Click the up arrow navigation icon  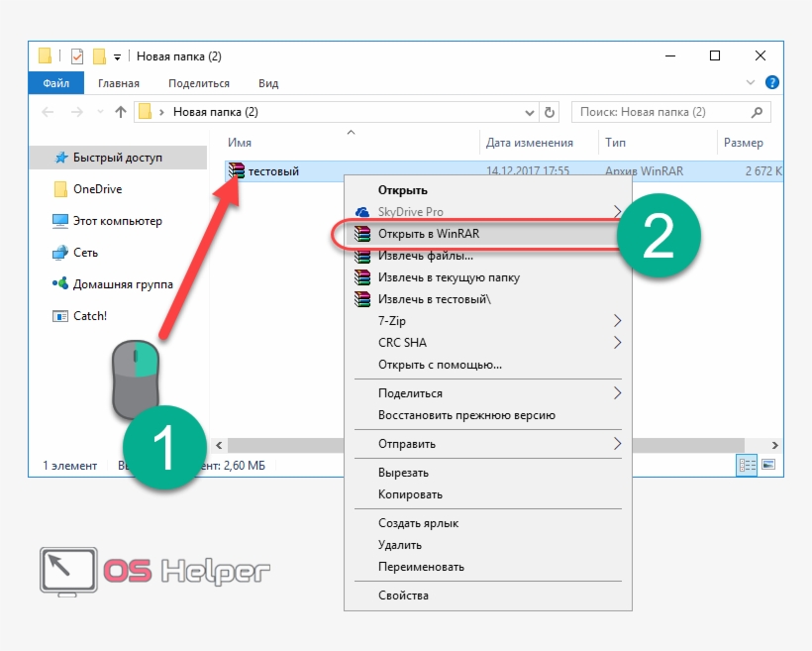coord(120,112)
